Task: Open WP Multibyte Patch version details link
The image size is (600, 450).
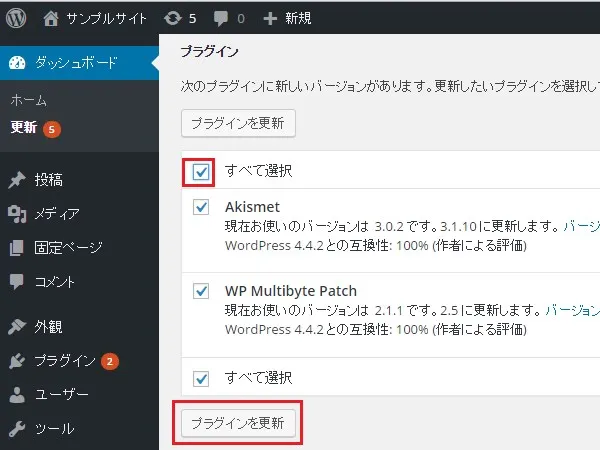Action: (x=572, y=310)
